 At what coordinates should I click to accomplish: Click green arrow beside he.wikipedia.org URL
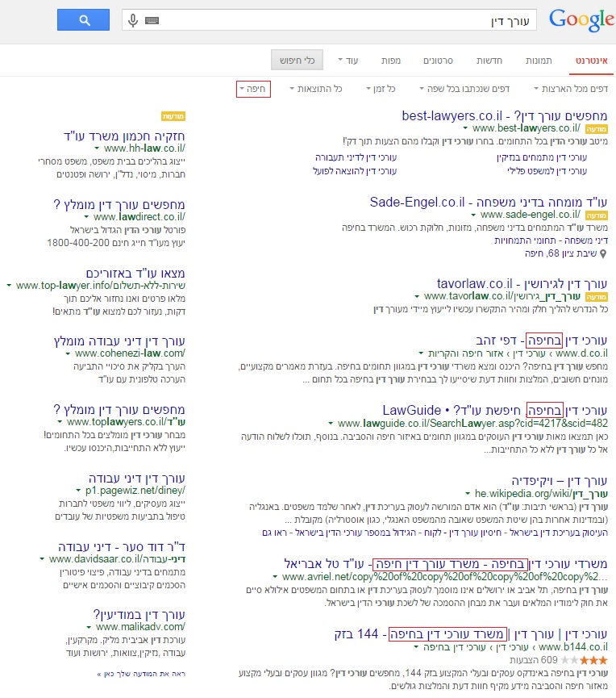[467, 493]
